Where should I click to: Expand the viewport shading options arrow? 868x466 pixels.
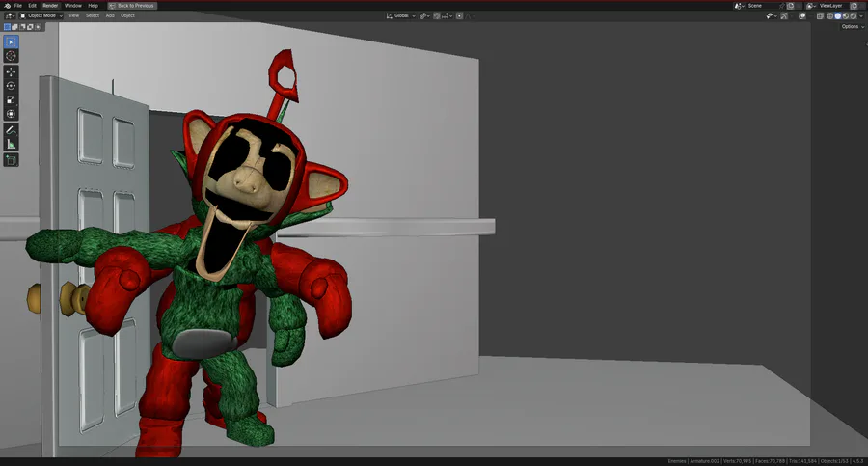click(861, 16)
